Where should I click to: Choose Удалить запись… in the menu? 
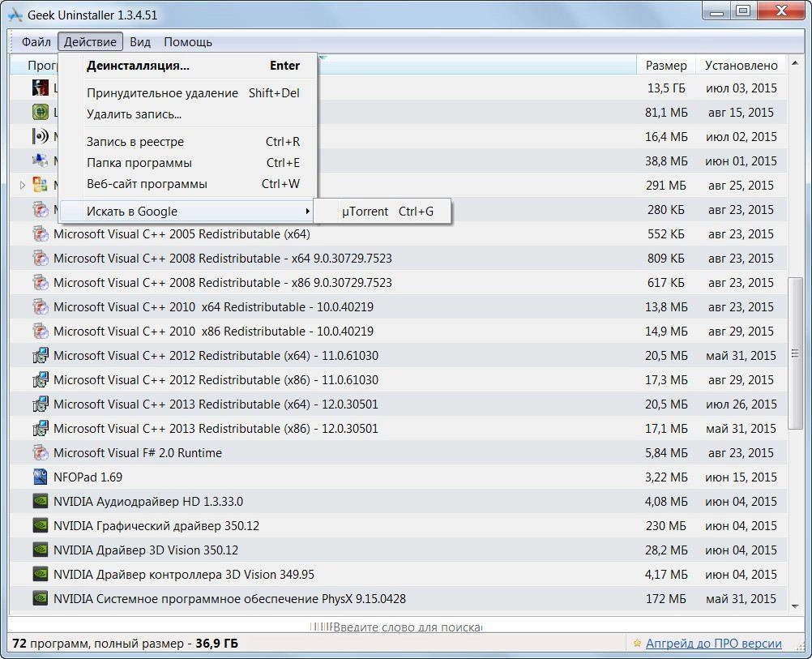pyautogui.click(x=187, y=114)
